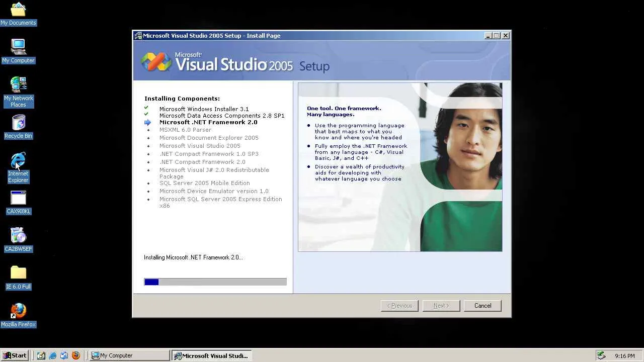Click the greyed-out Previous button
The image size is (644, 362).
pyautogui.click(x=399, y=306)
